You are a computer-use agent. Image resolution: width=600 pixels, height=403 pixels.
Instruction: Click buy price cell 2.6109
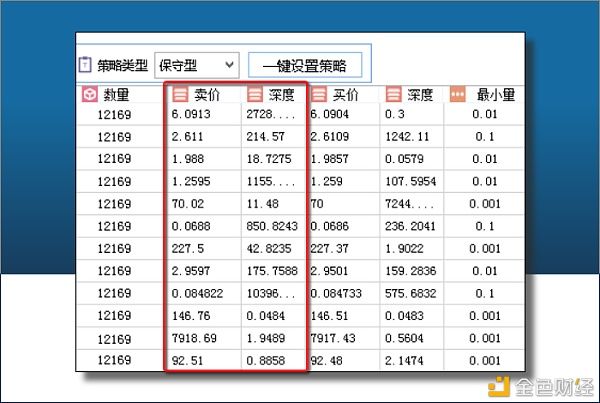[x=329, y=137]
